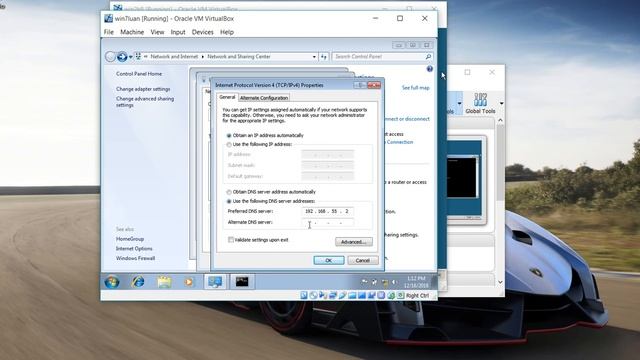
Task: Select Use the following DNS server addresses
Action: [229, 202]
